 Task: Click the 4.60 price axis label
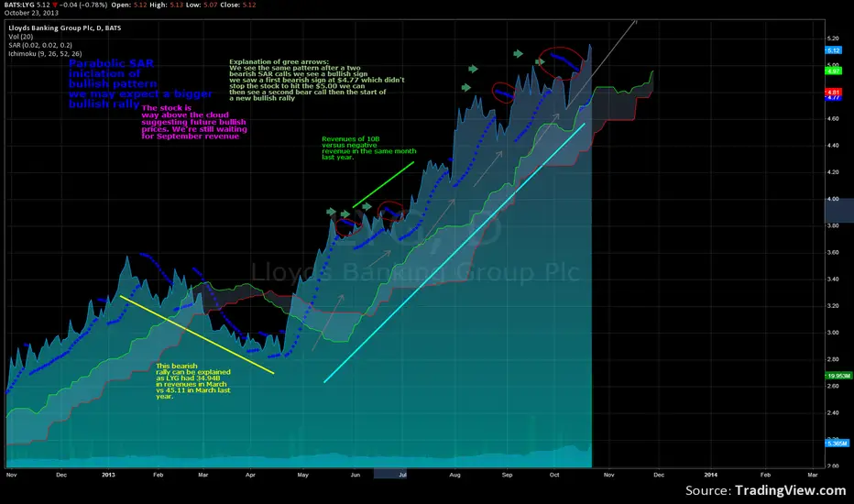833,119
